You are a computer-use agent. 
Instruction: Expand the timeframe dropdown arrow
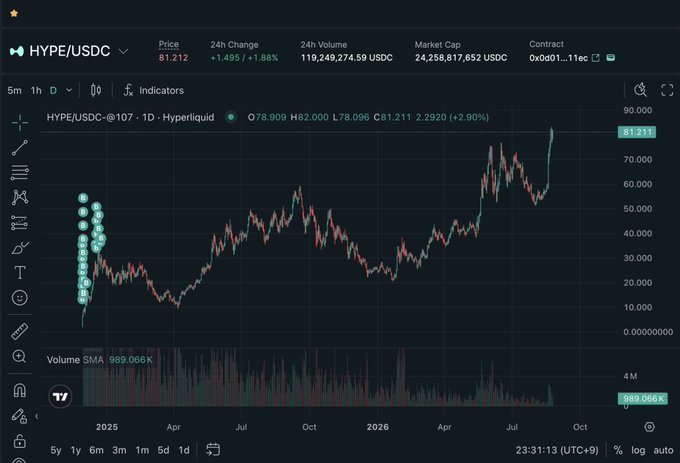(x=69, y=91)
